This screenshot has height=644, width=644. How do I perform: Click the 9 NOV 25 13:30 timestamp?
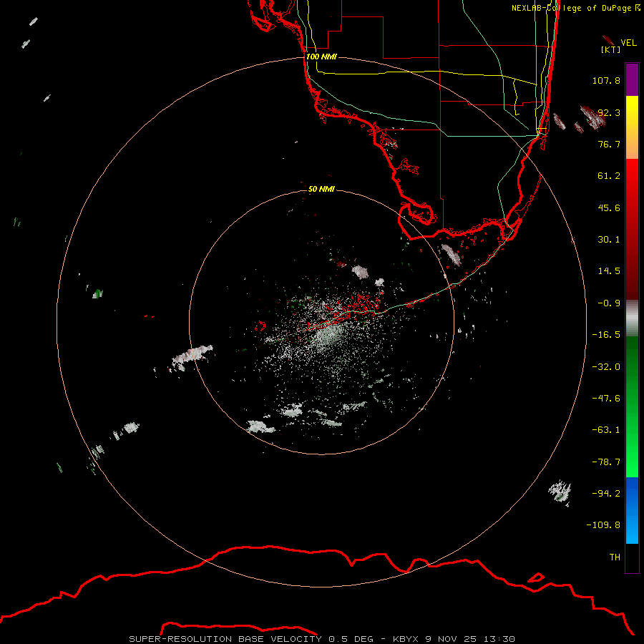click(472, 639)
